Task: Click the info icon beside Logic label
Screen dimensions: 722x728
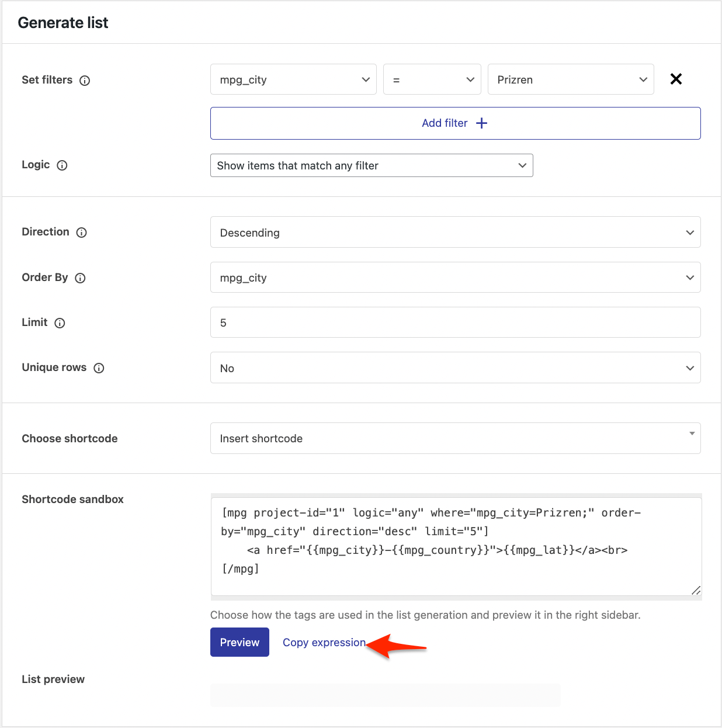Action: (x=62, y=165)
